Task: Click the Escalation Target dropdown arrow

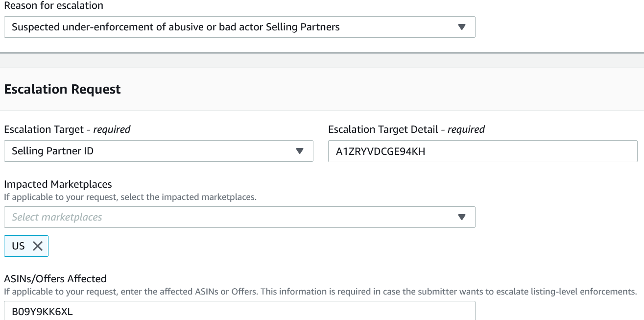Action: 300,151
